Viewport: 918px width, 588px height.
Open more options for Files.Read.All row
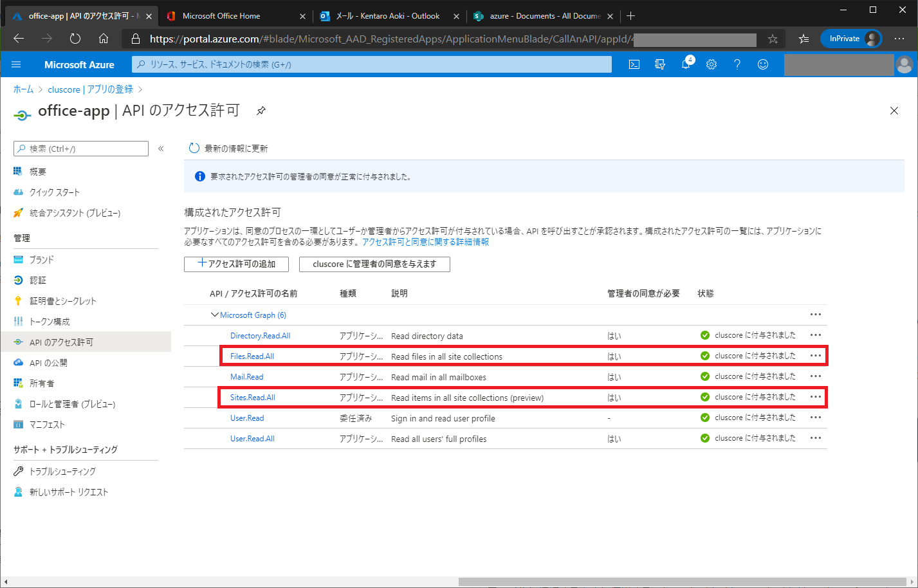(x=816, y=356)
